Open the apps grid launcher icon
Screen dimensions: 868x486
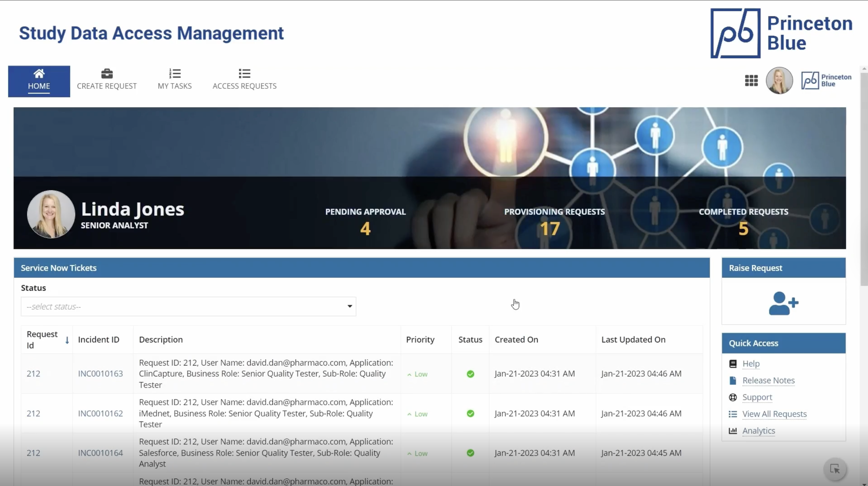[751, 81]
